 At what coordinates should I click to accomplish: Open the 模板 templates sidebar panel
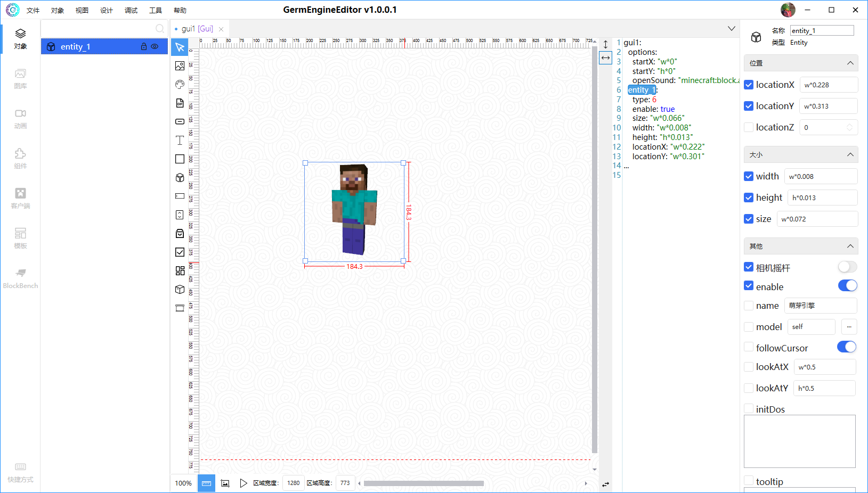tap(20, 239)
